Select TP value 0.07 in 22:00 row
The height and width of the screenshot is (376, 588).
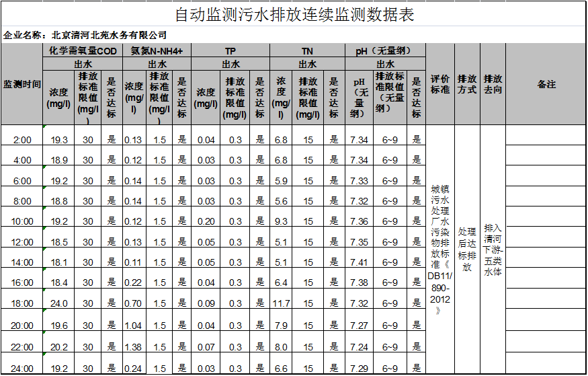206,342
